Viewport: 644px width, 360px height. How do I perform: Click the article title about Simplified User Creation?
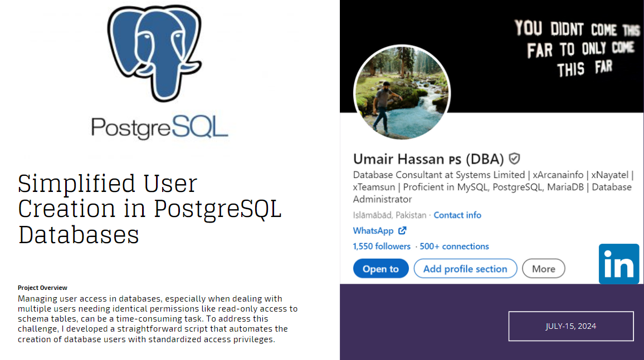(x=149, y=208)
